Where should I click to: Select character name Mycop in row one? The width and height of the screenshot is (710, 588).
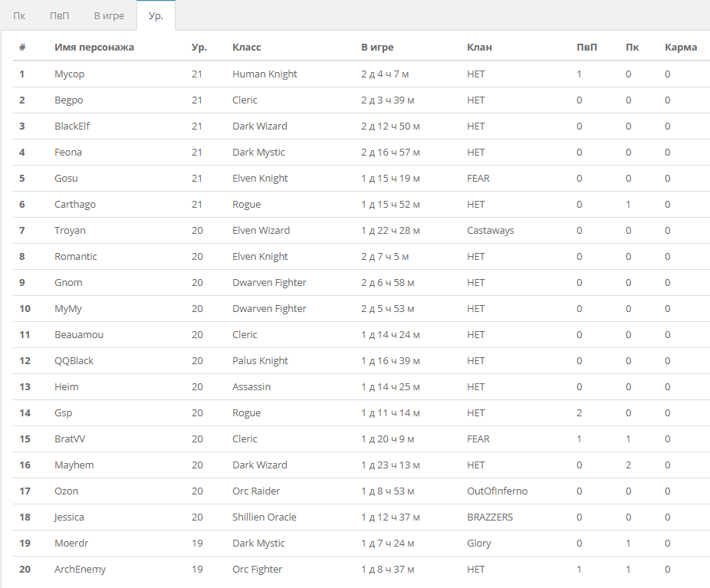pos(69,74)
